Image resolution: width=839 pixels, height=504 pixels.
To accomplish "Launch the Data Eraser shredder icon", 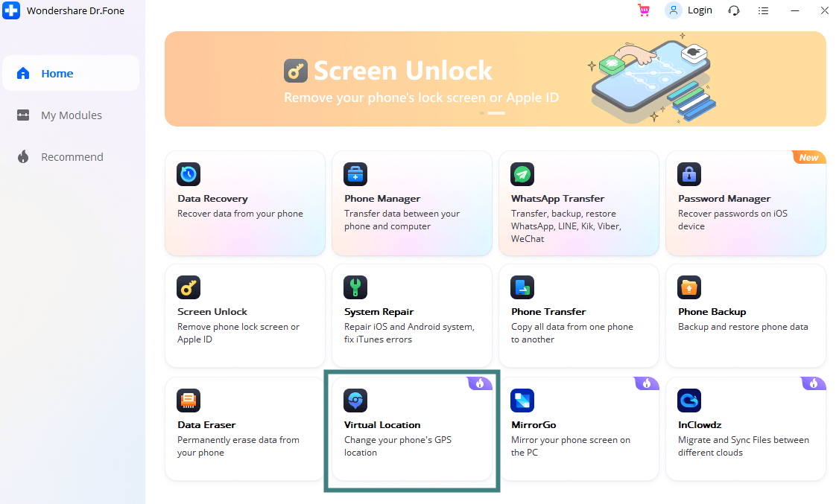I will pos(189,401).
